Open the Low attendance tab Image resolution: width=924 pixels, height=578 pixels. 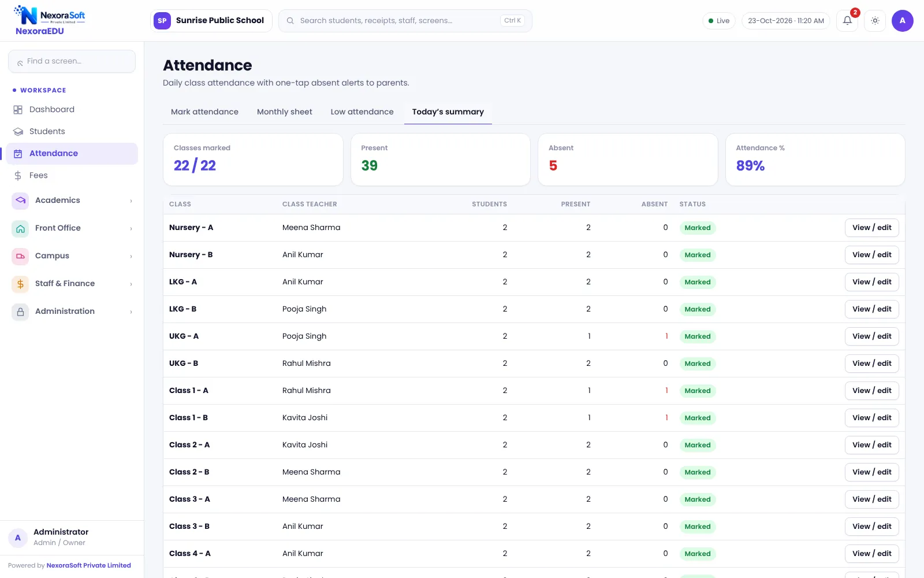362,112
